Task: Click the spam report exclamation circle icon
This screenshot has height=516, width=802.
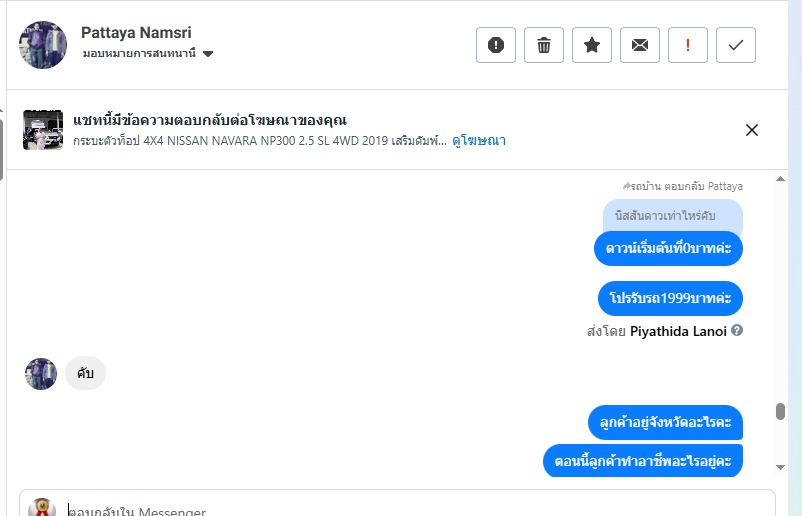Action: [496, 45]
